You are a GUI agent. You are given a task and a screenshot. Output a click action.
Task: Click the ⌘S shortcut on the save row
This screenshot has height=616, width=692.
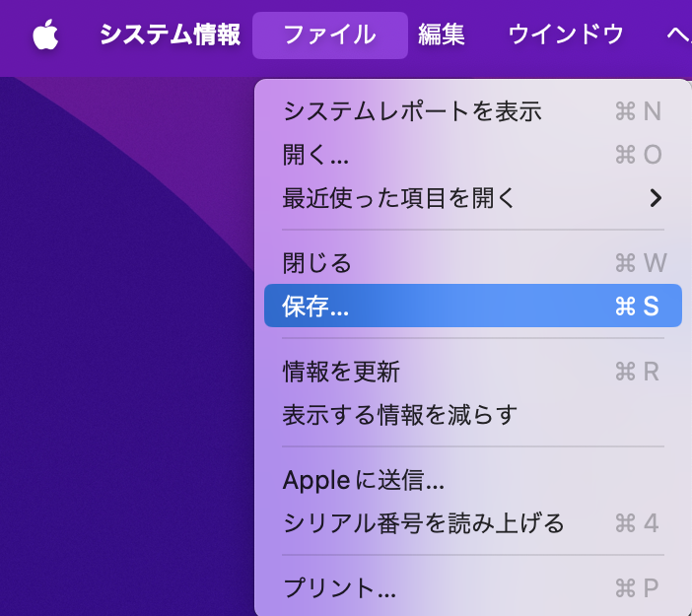click(x=637, y=306)
